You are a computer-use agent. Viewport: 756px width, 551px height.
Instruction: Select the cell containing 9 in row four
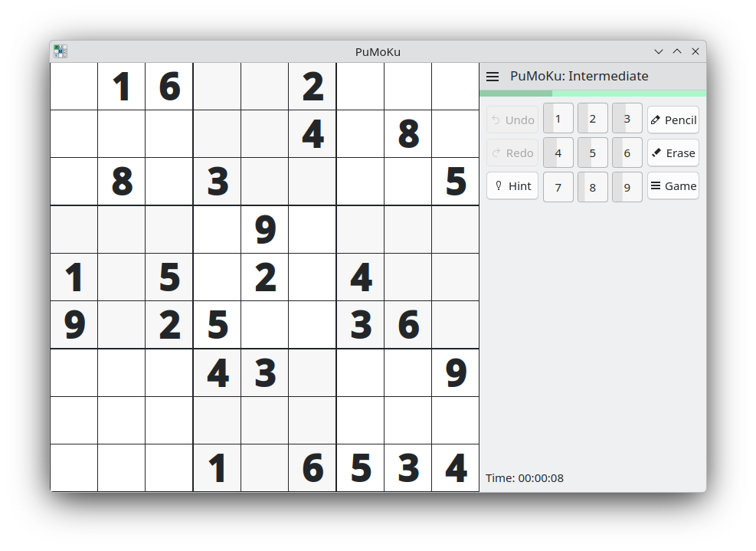[x=265, y=229]
